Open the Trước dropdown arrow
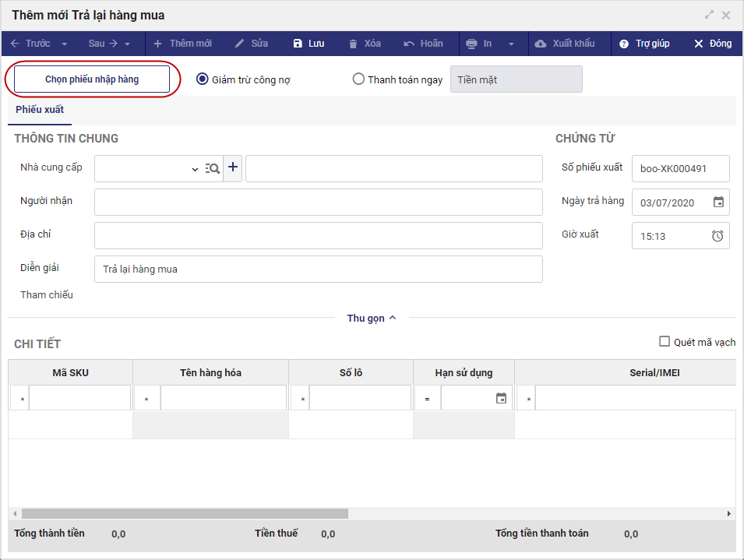Image resolution: width=744 pixels, height=560 pixels. 64,44
